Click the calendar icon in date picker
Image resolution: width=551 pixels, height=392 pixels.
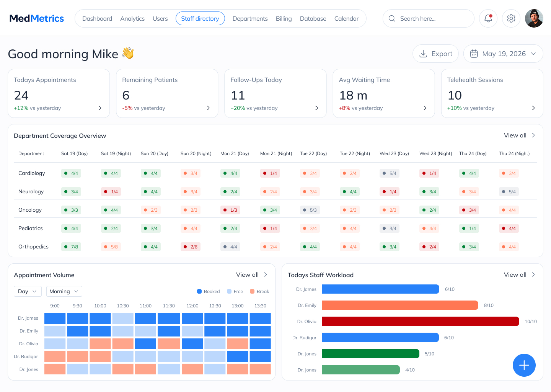click(474, 54)
